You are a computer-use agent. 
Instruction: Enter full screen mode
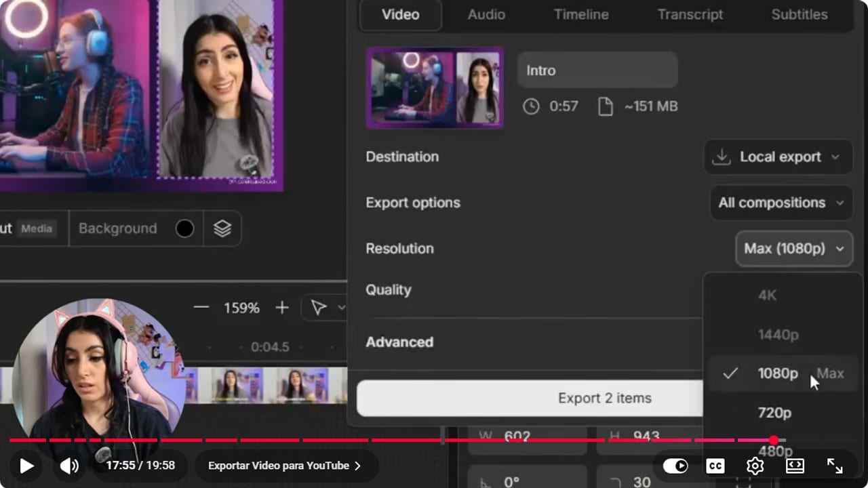tap(835, 466)
